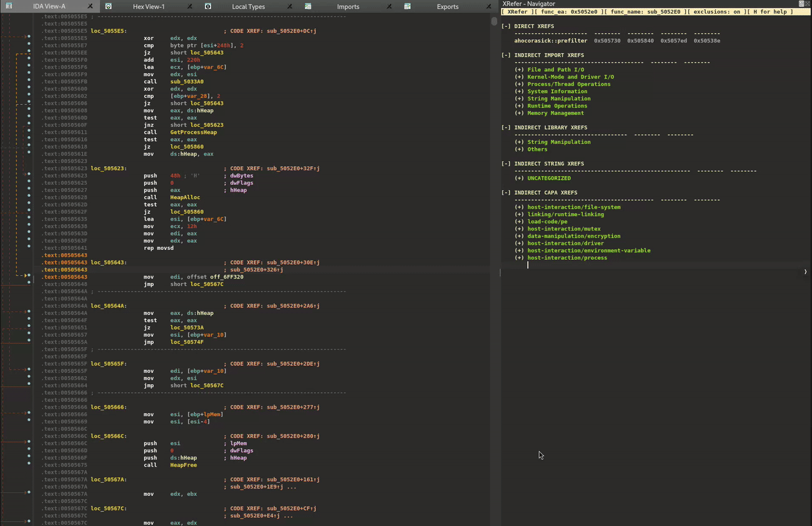This screenshot has width=812, height=526.
Task: Collapse the INDIRECT LIBRARY XREFS section
Action: [x=506, y=127]
